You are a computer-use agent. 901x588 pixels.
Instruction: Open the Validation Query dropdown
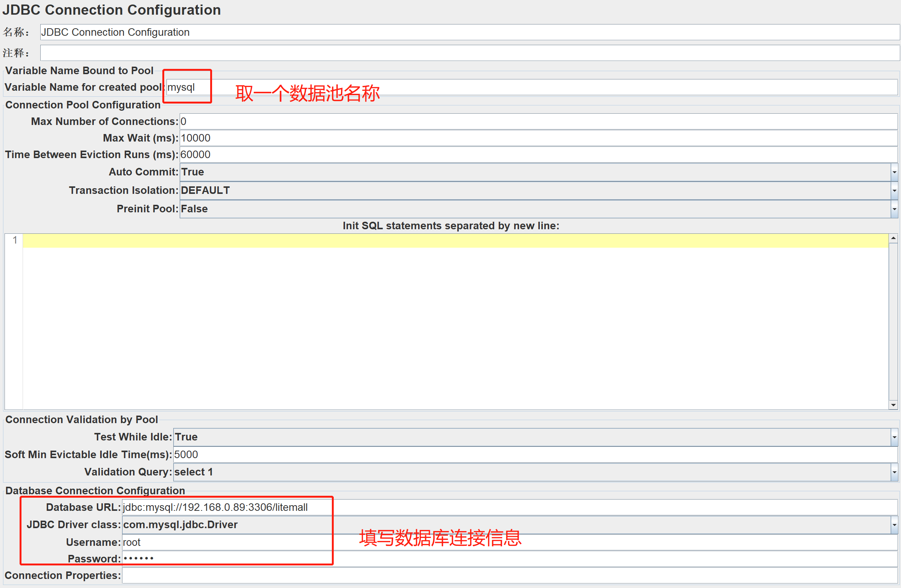(x=894, y=472)
